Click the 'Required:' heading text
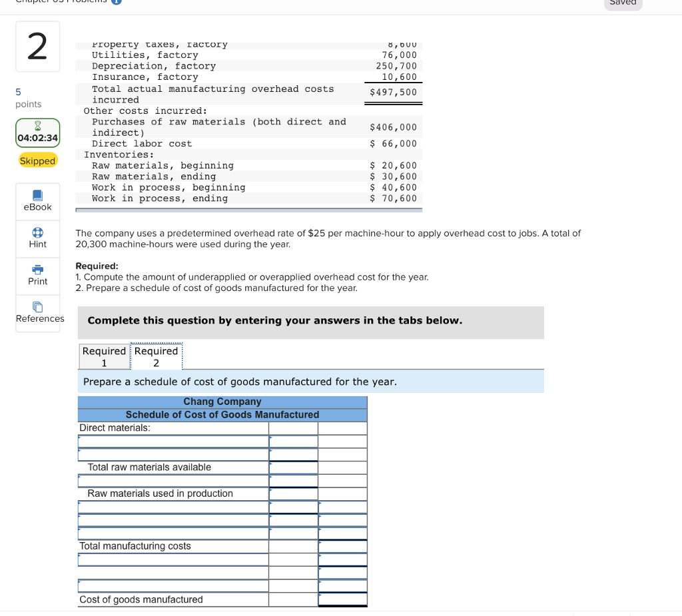 pyautogui.click(x=97, y=266)
